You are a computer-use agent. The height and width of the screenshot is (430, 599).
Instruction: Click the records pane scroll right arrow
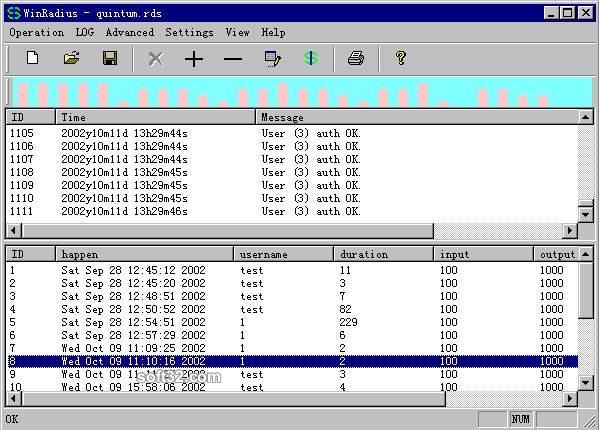pos(570,398)
